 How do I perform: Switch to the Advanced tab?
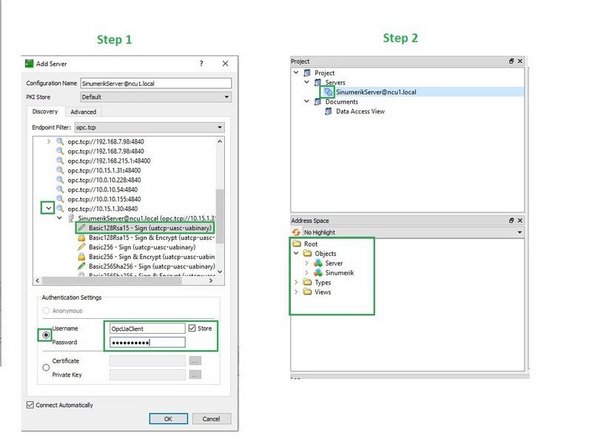point(83,112)
